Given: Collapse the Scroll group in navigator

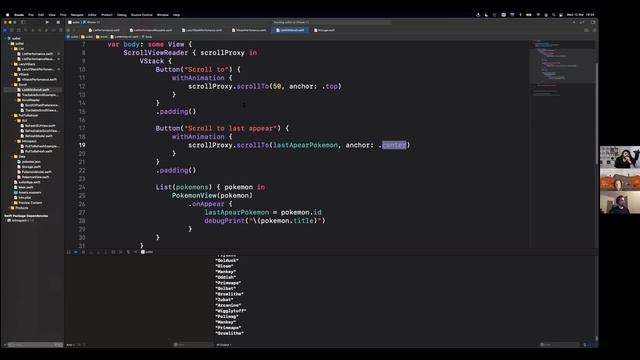Looking at the screenshot, I should pos(13,84).
